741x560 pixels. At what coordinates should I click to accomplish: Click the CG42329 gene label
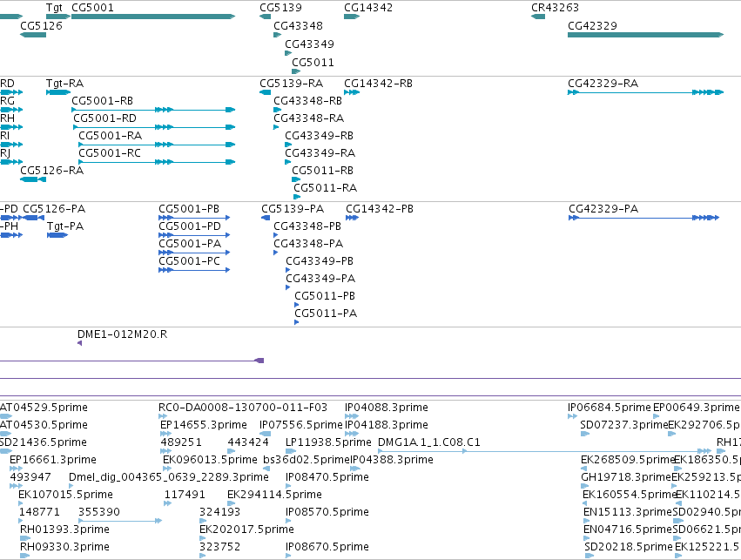pos(592,26)
